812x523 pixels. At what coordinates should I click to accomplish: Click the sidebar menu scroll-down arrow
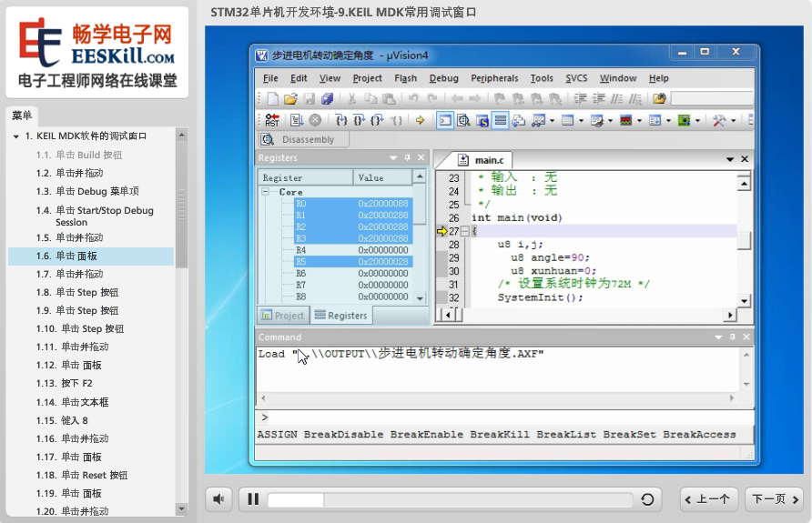point(181,508)
